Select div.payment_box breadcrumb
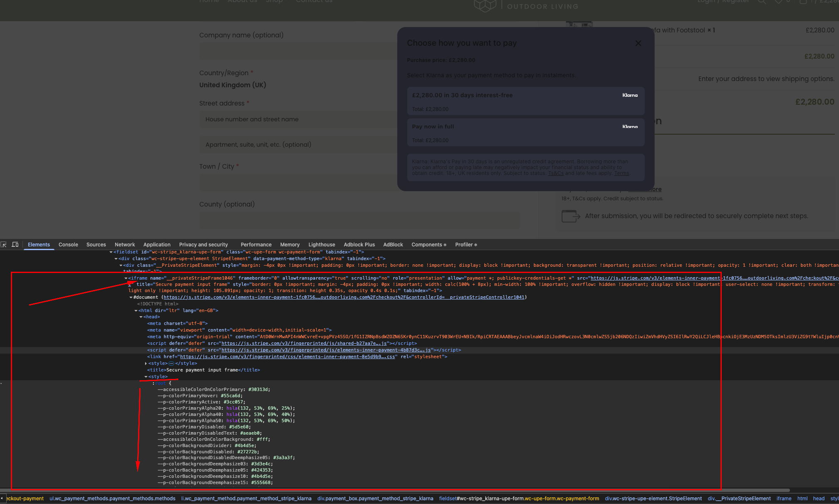 (x=375, y=499)
